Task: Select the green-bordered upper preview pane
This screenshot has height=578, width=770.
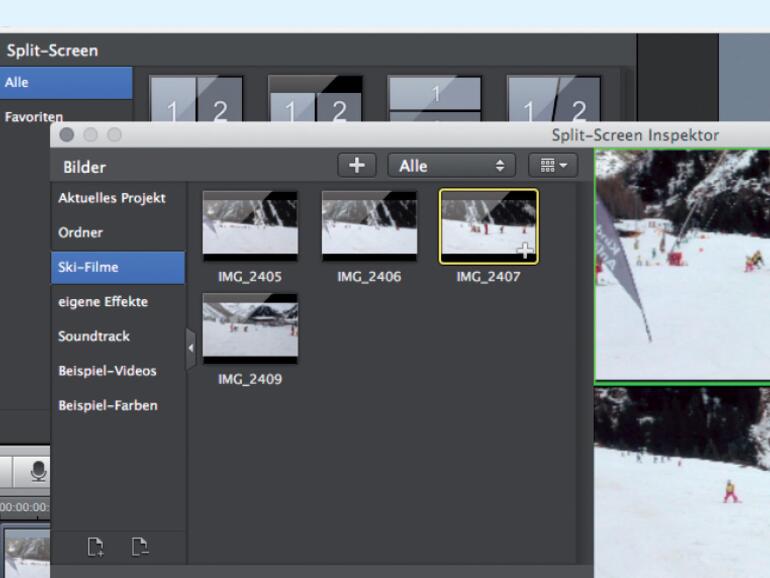Action: 683,265
